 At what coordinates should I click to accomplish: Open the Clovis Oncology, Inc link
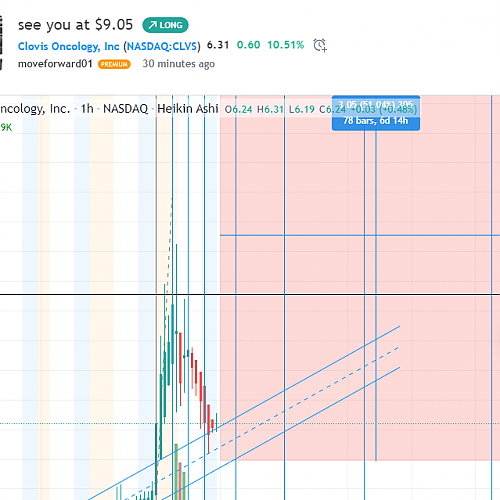click(69, 46)
